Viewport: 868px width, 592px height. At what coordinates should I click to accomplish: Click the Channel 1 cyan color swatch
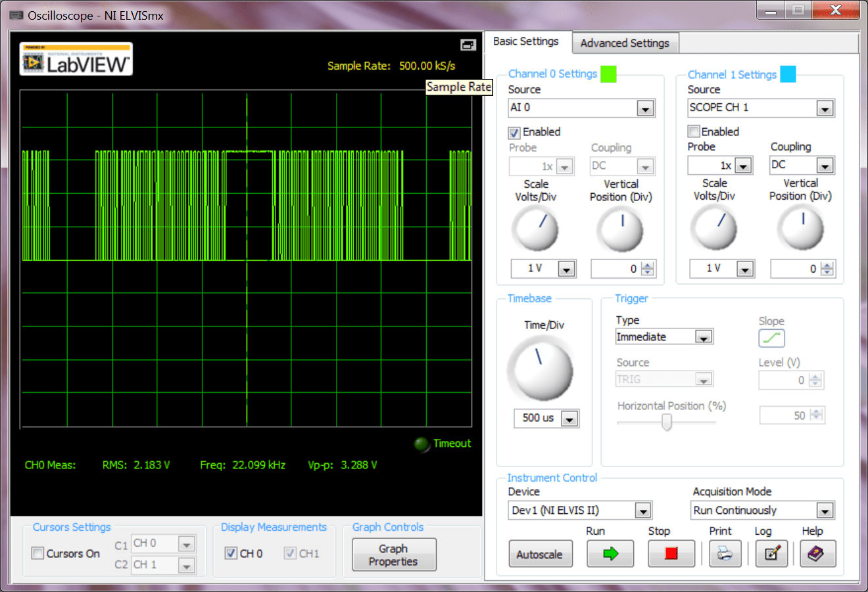(788, 74)
